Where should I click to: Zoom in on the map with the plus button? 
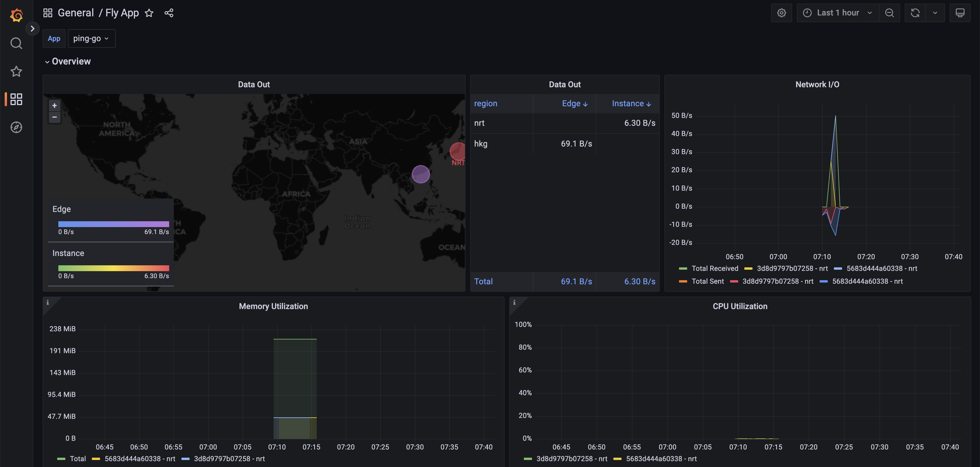(x=55, y=106)
